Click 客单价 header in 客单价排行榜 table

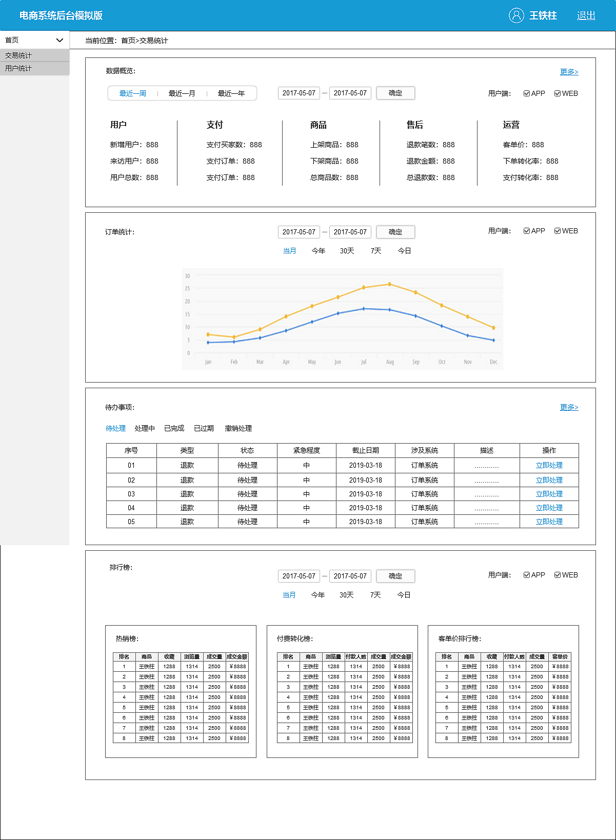pos(560,656)
